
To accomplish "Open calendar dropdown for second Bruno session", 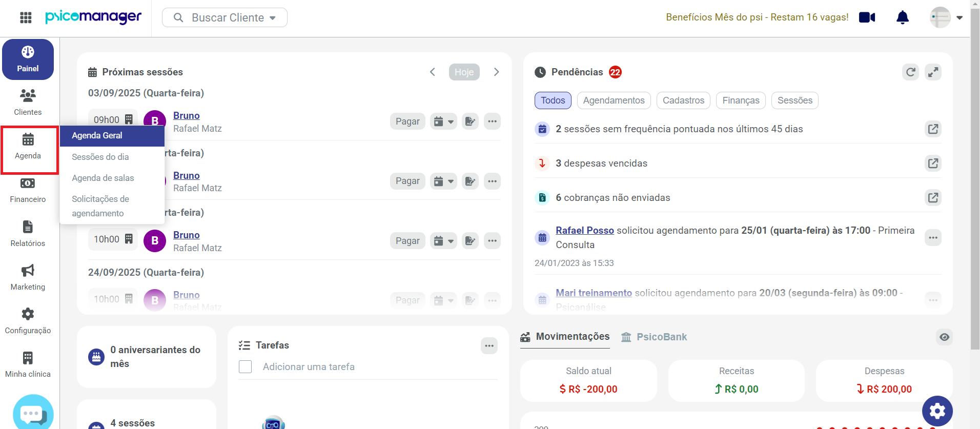I will [443, 181].
